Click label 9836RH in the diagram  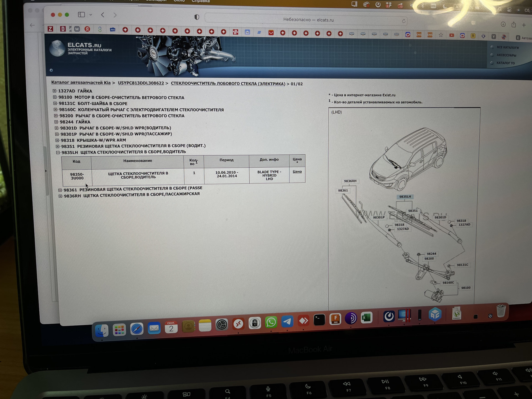[350, 181]
